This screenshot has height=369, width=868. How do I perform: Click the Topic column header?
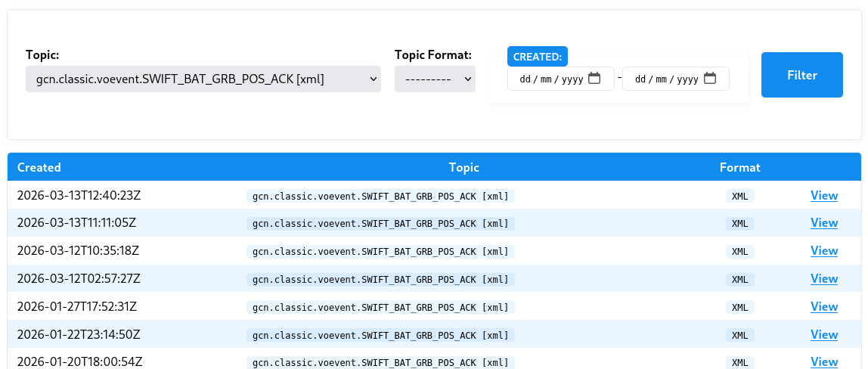click(463, 167)
